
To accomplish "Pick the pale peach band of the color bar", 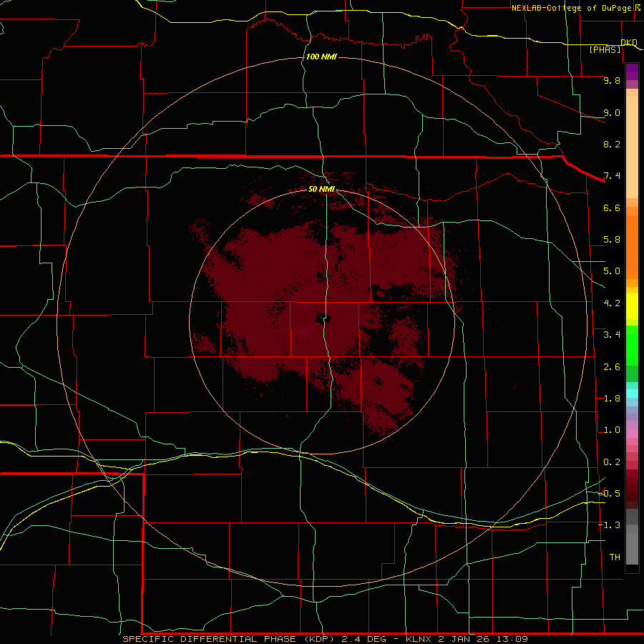I will pos(632,147).
